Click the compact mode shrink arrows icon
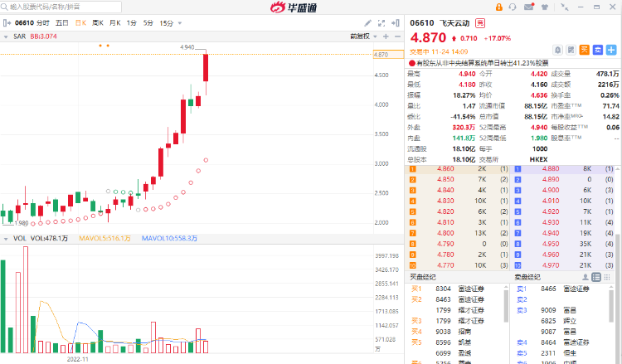The height and width of the screenshot is (364, 622). [x=564, y=7]
